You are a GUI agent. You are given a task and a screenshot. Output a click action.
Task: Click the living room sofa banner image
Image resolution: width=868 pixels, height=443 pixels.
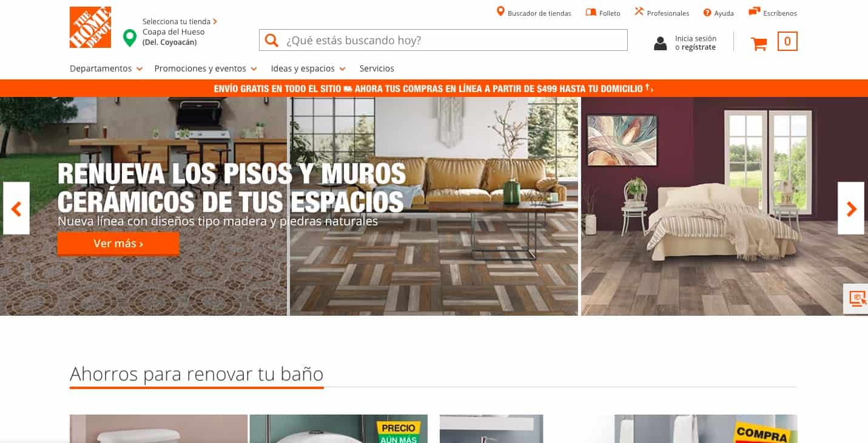pos(434,206)
